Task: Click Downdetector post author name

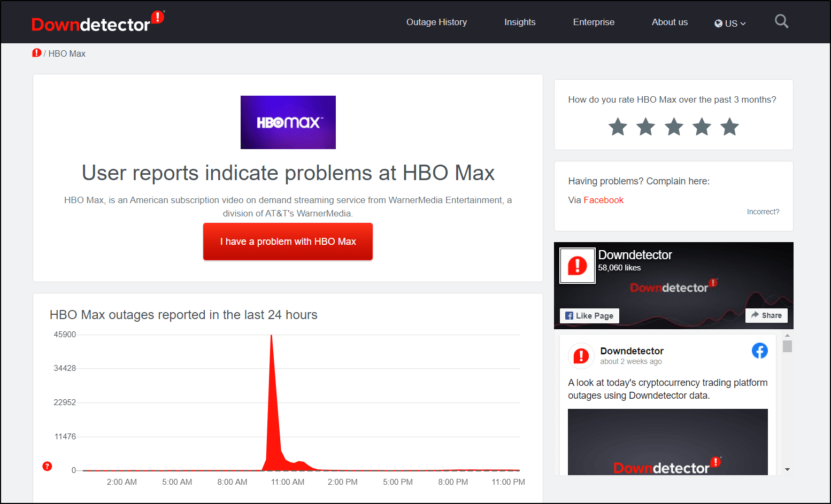Action: (x=632, y=351)
